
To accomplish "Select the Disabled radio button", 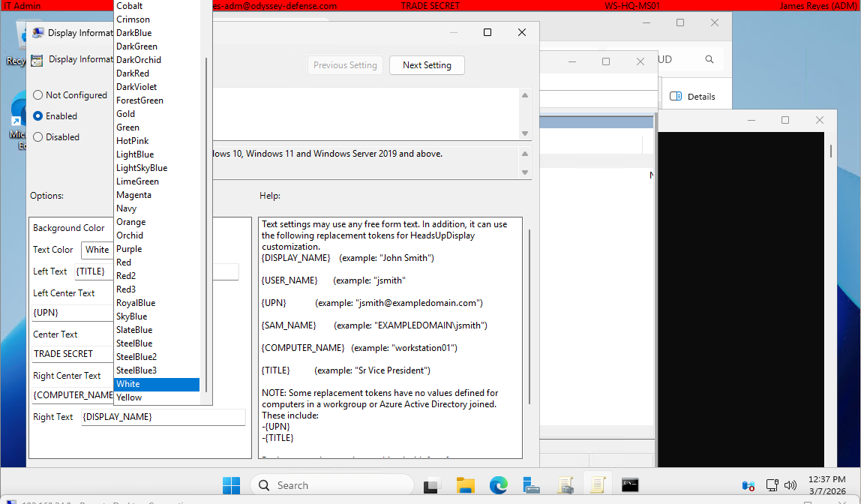I will tap(38, 136).
